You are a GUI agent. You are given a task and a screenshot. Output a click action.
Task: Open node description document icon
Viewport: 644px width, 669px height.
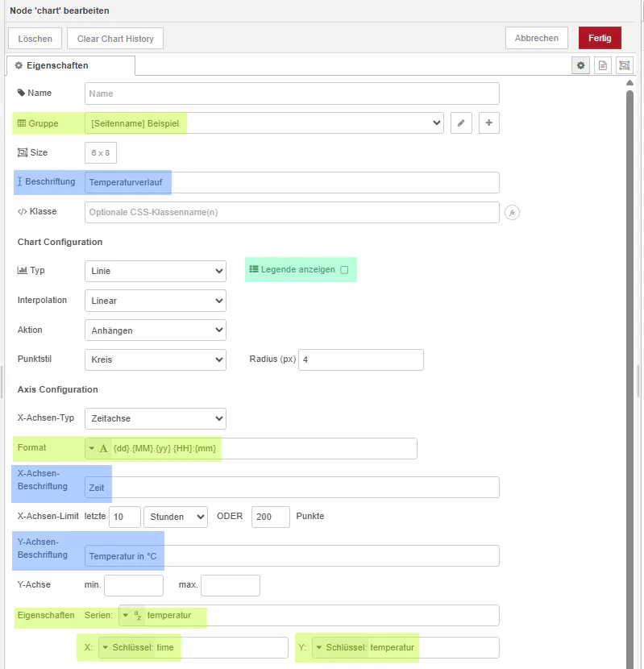(x=602, y=66)
